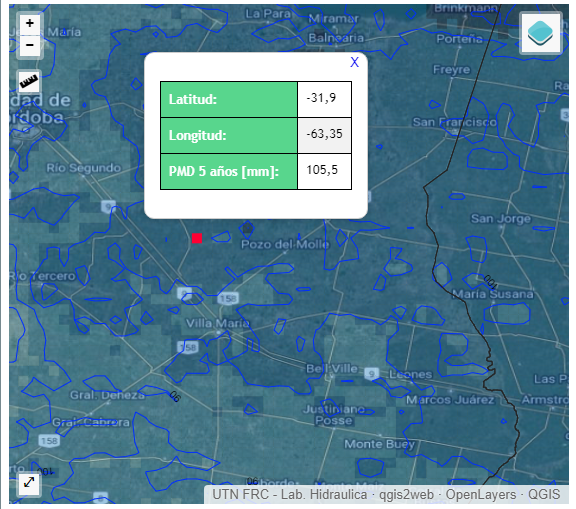Select the Longitud value cell -63,35
Viewport: 576px width, 509px height.
pos(324,135)
